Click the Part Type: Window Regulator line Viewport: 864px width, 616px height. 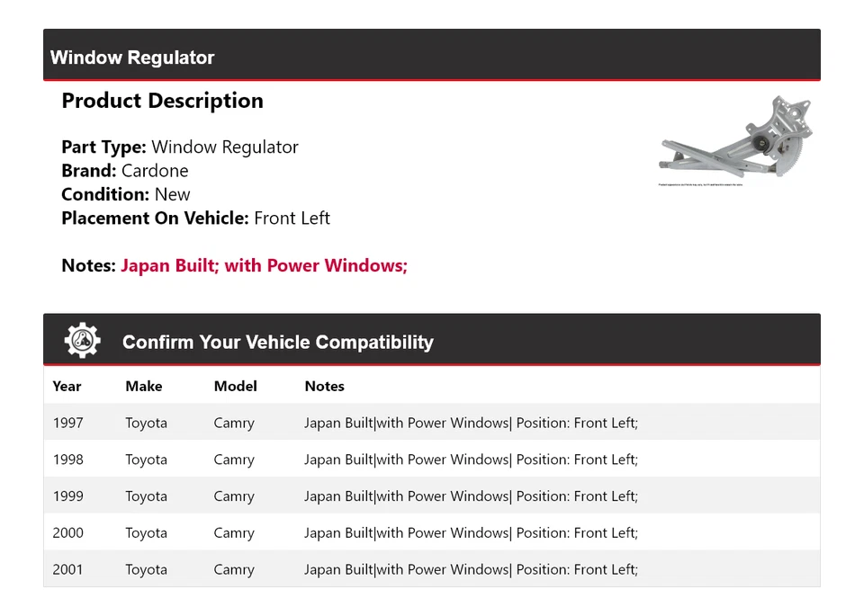tap(180, 147)
